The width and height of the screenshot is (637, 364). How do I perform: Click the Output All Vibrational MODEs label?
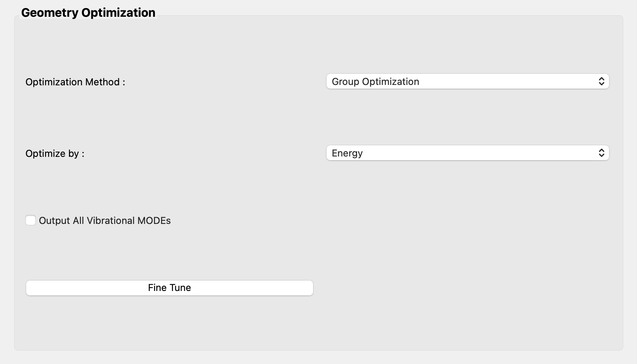(x=105, y=220)
